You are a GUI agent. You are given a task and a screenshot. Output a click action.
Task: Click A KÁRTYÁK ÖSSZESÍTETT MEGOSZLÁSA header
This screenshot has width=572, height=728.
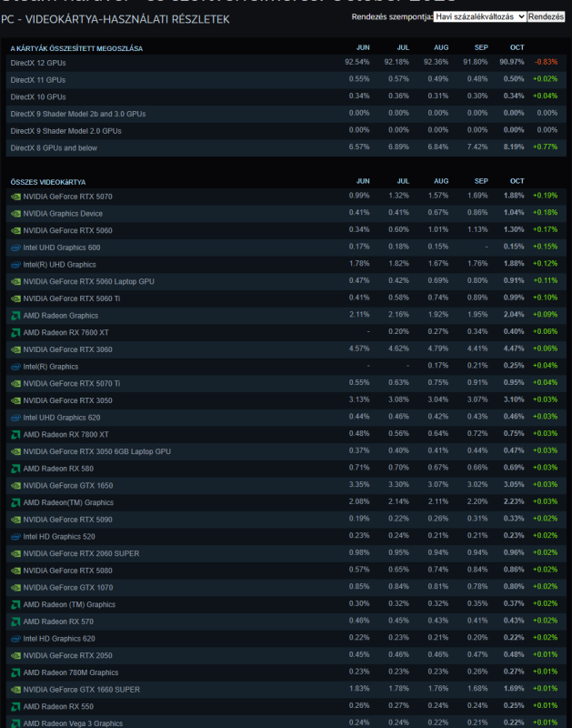pyautogui.click(x=76, y=48)
